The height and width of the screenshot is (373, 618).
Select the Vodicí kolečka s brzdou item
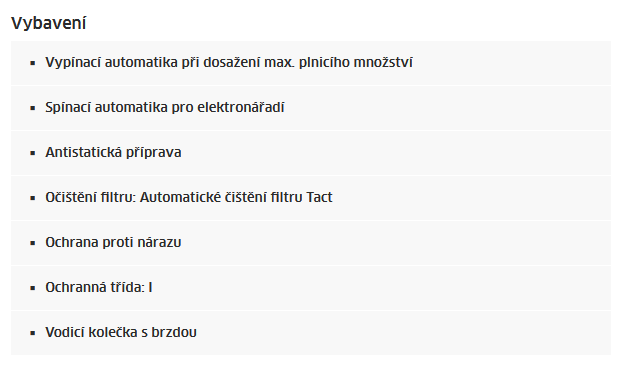[x=121, y=332]
